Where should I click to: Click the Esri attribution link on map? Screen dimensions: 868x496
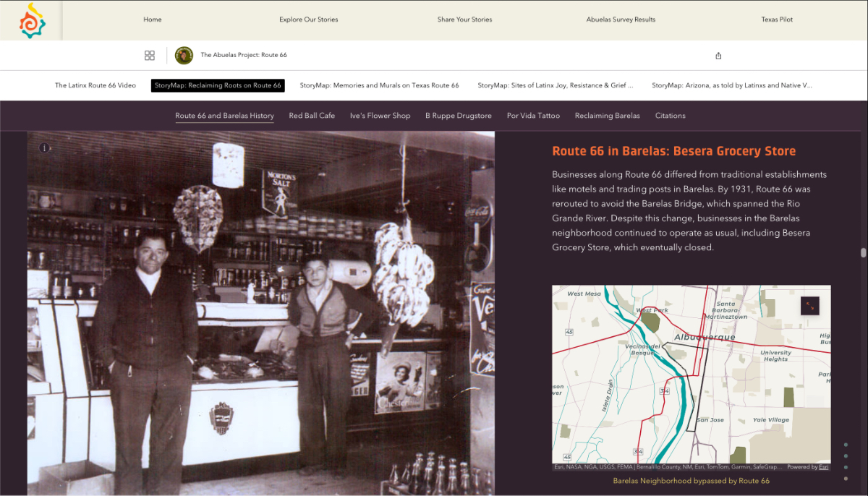tap(823, 467)
